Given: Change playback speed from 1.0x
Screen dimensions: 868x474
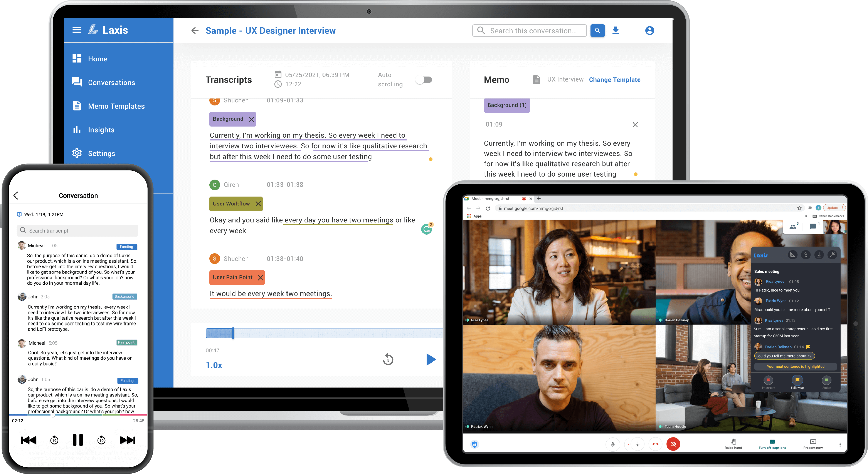Looking at the screenshot, I should [x=214, y=365].
